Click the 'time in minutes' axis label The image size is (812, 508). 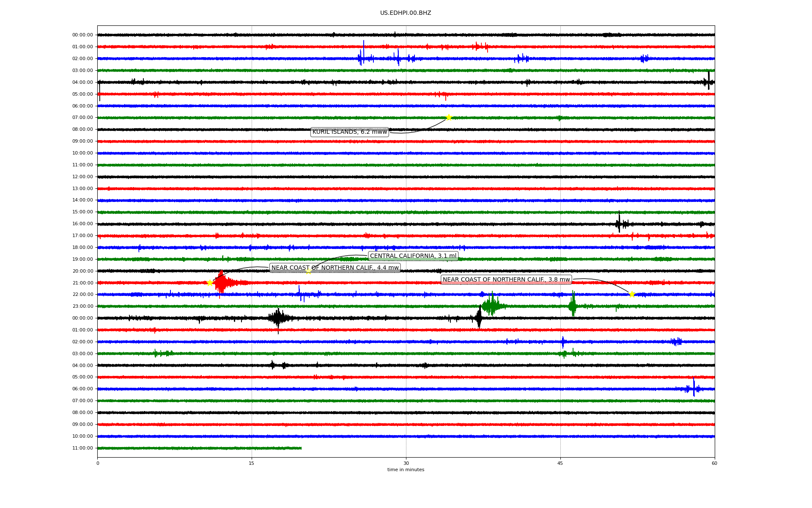[406, 469]
